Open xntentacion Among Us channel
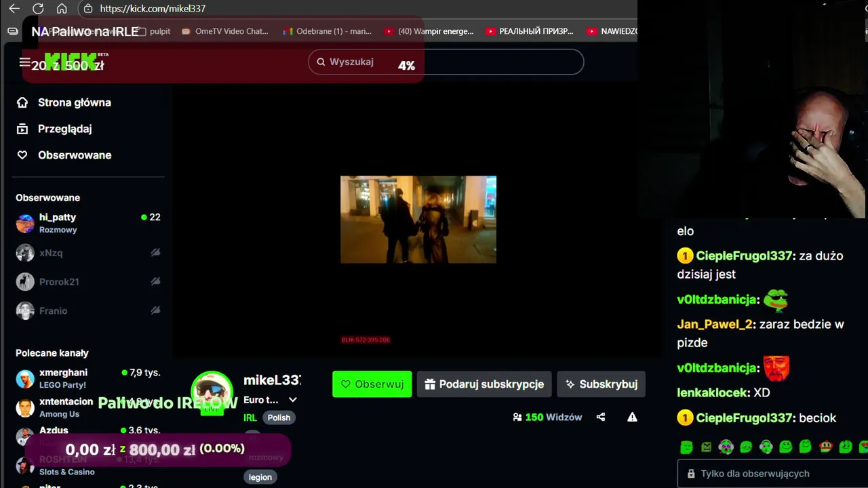Viewport: 868px width, 488px height. pos(88,407)
